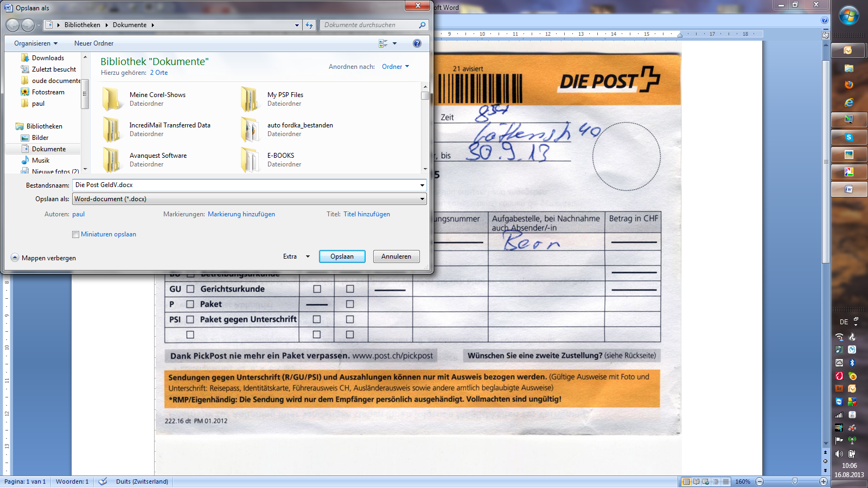868x488 pixels.
Task: Click the Bestandsnaam filename field
Action: pyautogui.click(x=247, y=185)
